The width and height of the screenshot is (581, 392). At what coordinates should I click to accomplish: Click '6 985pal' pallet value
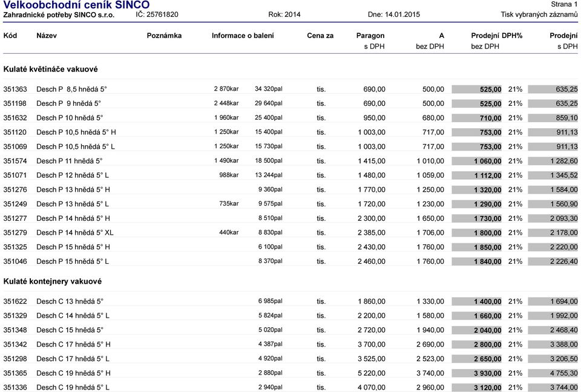[x=270, y=301]
